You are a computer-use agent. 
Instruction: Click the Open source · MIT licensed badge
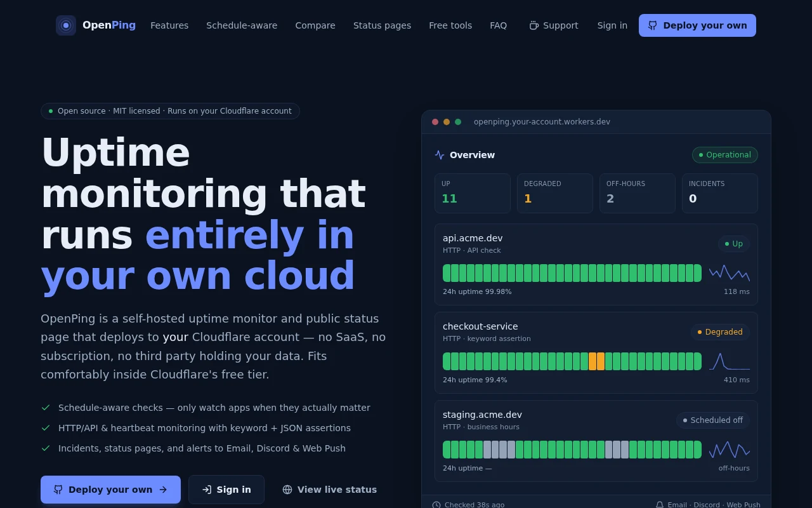tap(170, 111)
